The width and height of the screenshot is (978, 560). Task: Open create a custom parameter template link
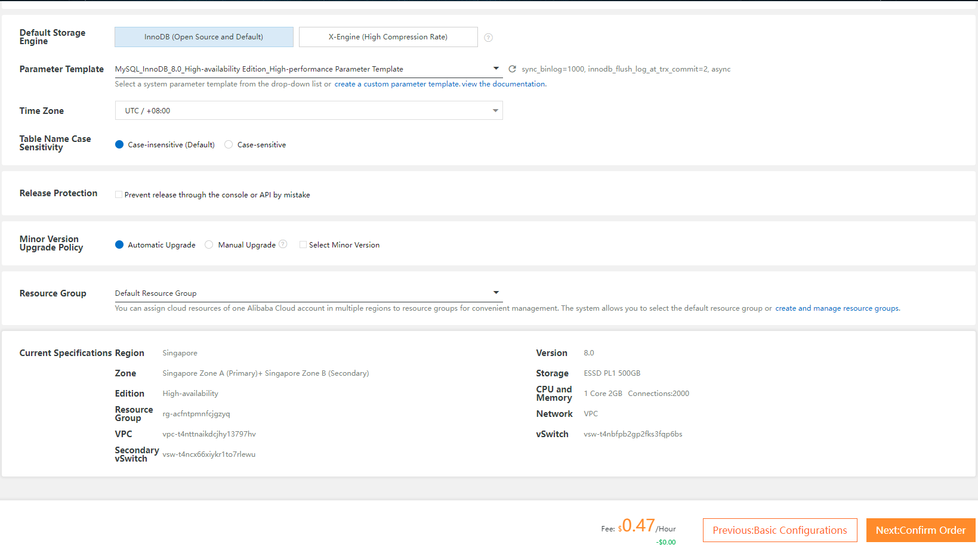point(396,84)
